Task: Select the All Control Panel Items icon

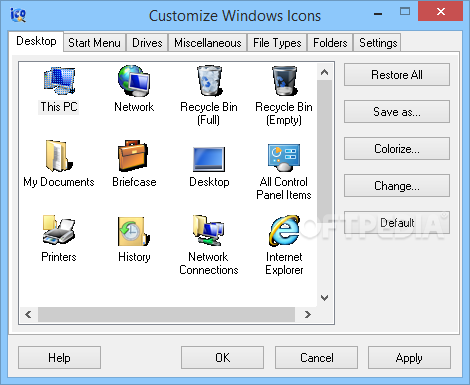Action: pos(284,157)
